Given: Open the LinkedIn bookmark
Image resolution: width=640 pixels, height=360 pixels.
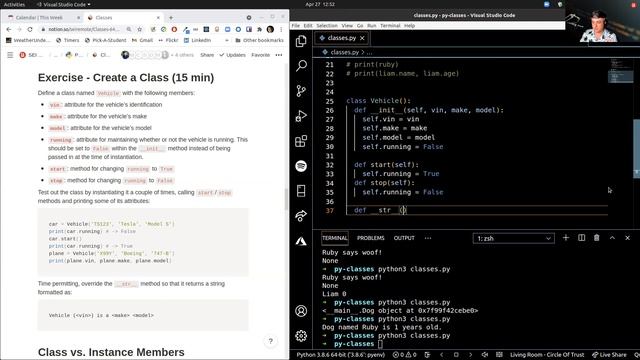Looking at the screenshot, I should (197, 40).
